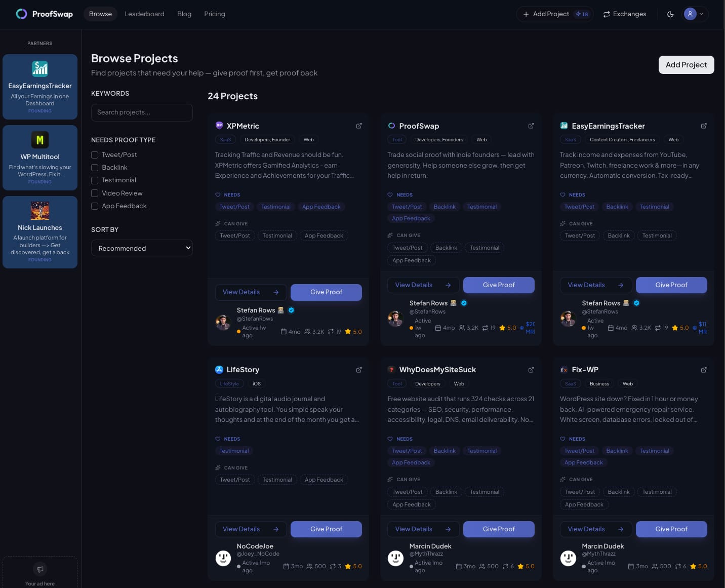Open LifeStory external link icon
This screenshot has height=588, width=725.
pyautogui.click(x=359, y=370)
